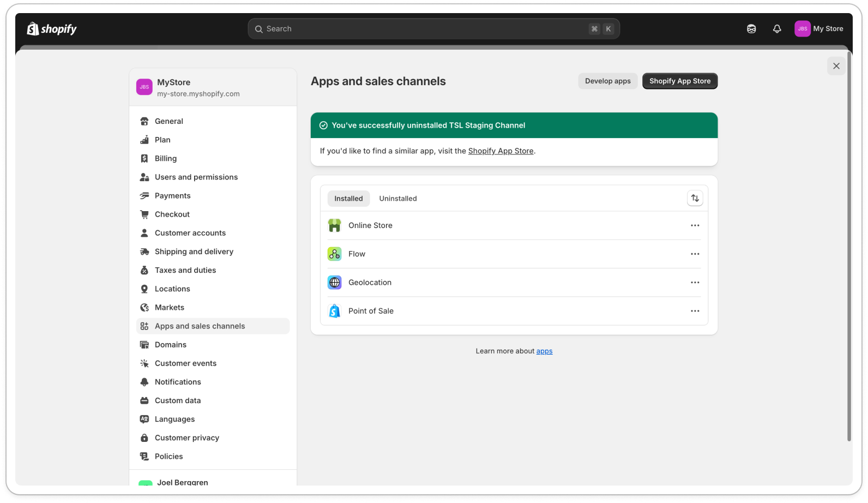Click the Geolocation app icon
This screenshot has height=503, width=868.
[334, 283]
